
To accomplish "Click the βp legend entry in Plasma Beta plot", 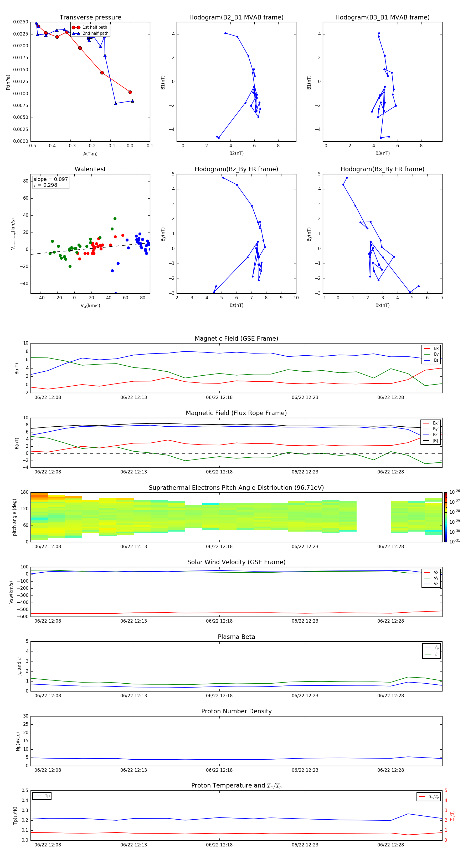I will (x=431, y=647).
